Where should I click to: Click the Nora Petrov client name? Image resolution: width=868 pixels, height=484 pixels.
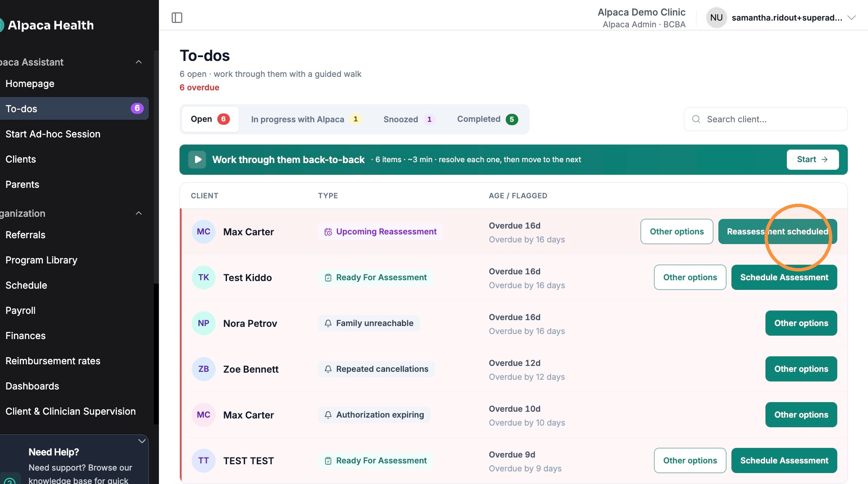tap(250, 324)
